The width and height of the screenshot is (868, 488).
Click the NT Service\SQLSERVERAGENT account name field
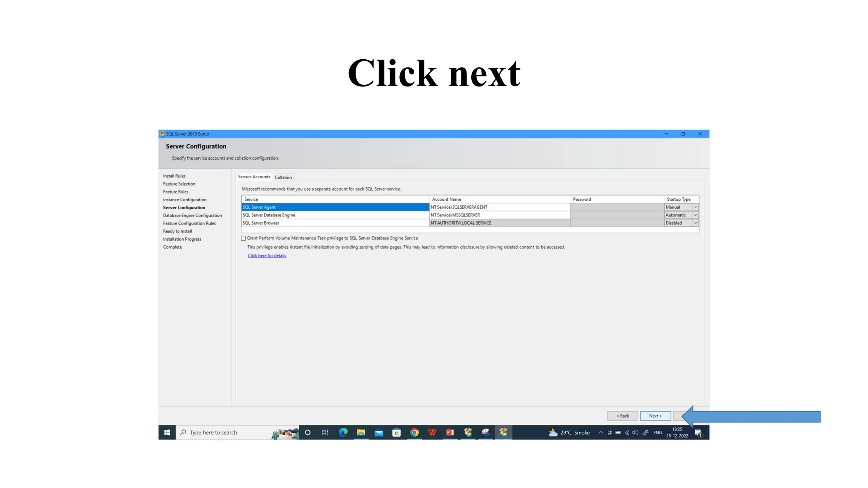[x=500, y=208]
